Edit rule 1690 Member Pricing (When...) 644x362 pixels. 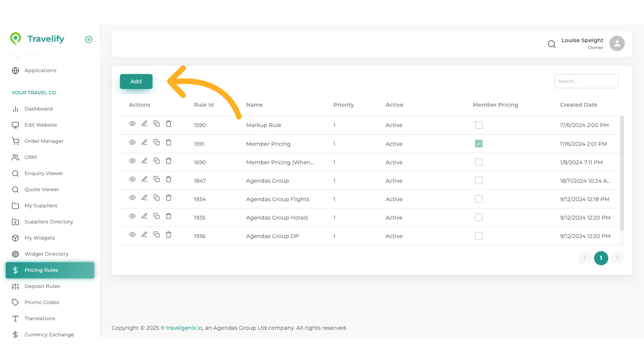click(x=144, y=161)
